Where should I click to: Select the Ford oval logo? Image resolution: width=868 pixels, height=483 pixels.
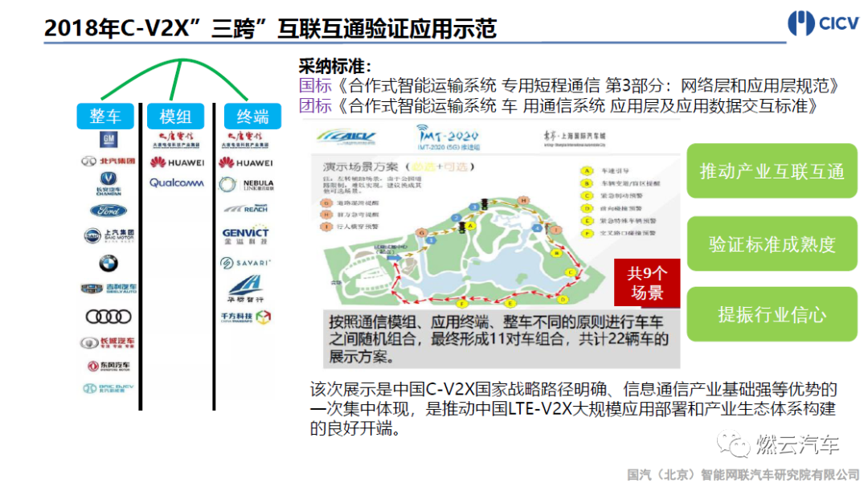(x=108, y=211)
